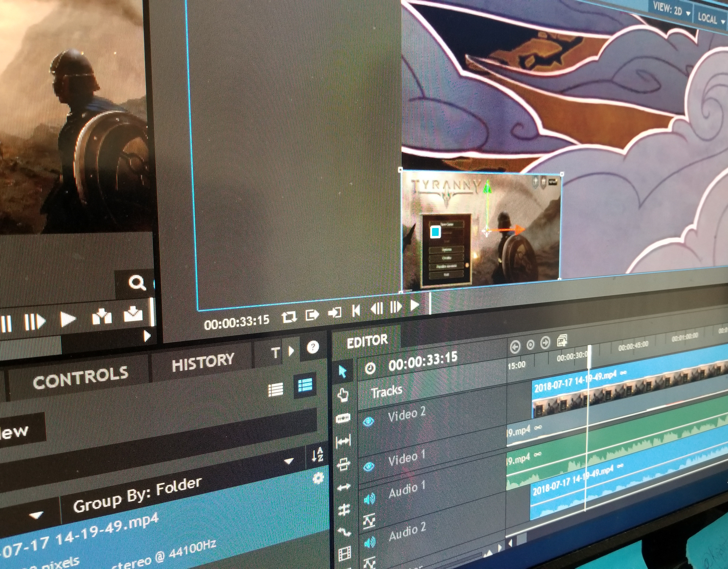Click small right arrow below Trimmer transport
Viewport: 728px width, 569px height.
[147, 336]
